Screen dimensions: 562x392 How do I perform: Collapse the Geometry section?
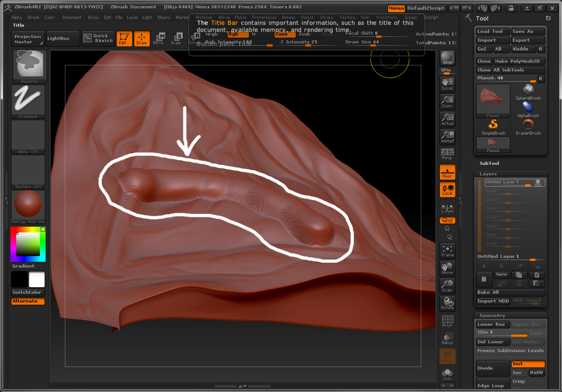click(x=492, y=315)
